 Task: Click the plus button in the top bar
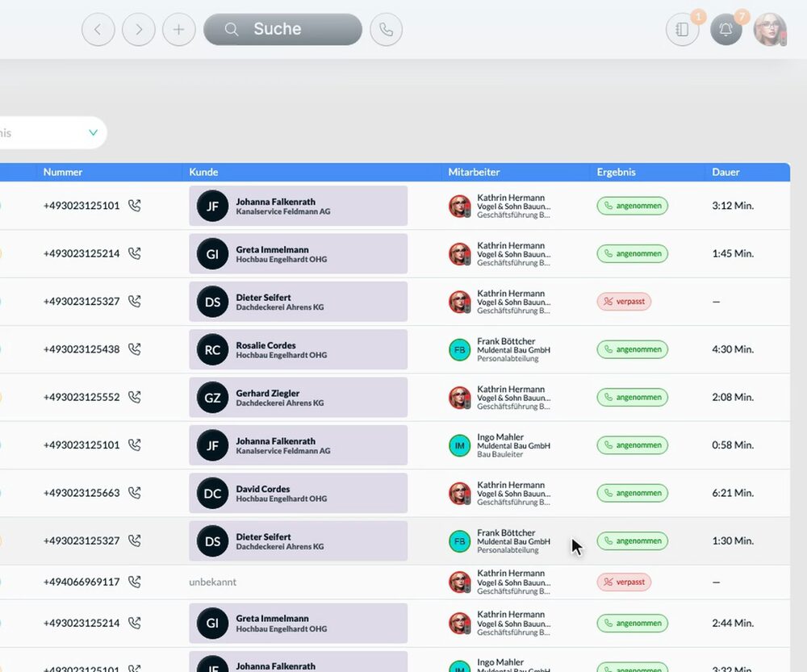tap(178, 29)
